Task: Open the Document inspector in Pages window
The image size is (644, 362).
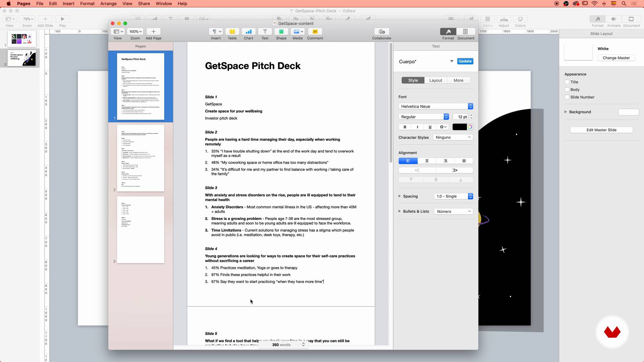Action: click(x=466, y=32)
